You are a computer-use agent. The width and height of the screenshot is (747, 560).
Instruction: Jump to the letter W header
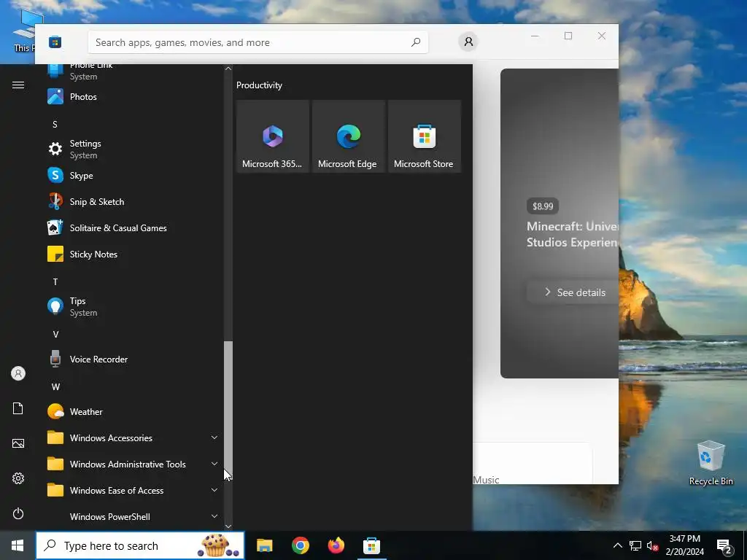click(x=55, y=386)
